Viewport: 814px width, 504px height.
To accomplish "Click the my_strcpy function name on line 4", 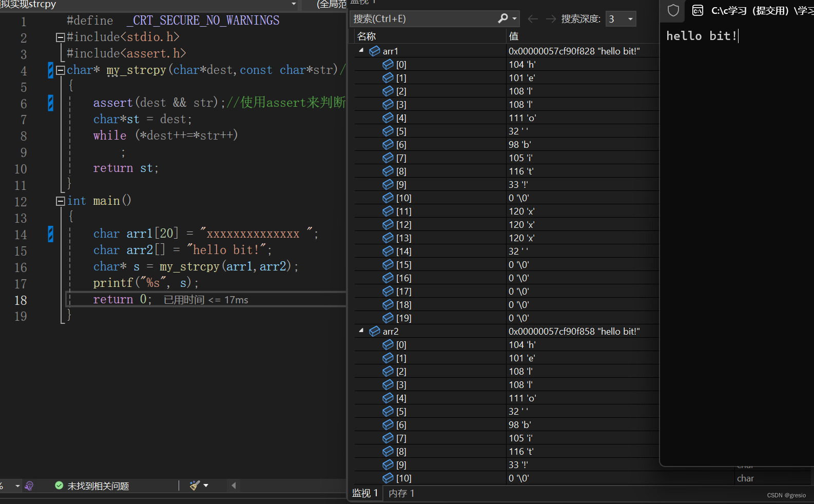I will pyautogui.click(x=137, y=70).
